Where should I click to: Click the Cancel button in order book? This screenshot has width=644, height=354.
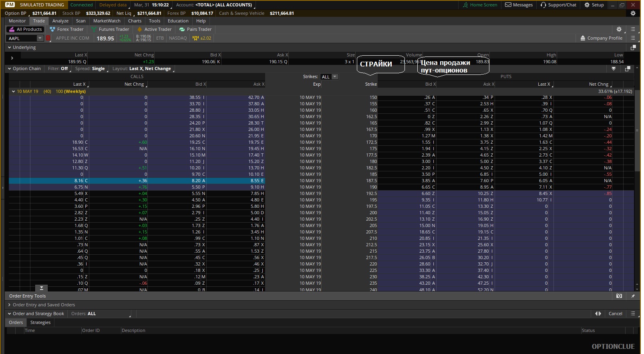pos(615,314)
